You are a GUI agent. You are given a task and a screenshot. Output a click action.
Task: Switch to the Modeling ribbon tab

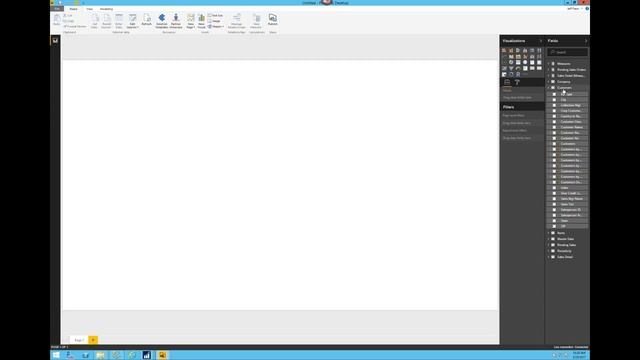pos(107,9)
